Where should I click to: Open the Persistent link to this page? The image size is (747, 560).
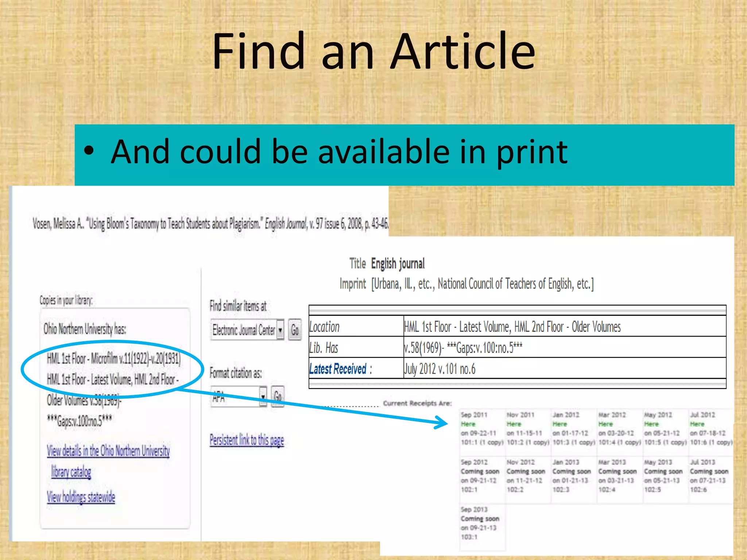tap(247, 440)
